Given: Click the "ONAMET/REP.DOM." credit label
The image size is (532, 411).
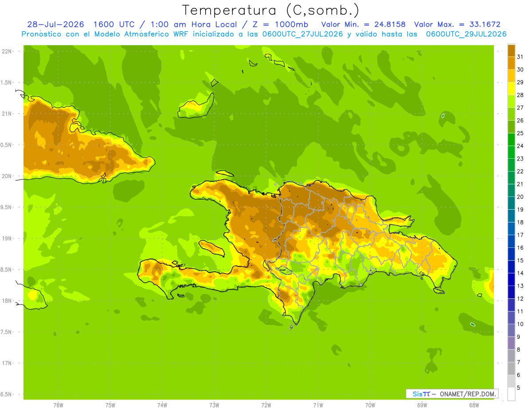Looking at the screenshot, I should [x=468, y=394].
